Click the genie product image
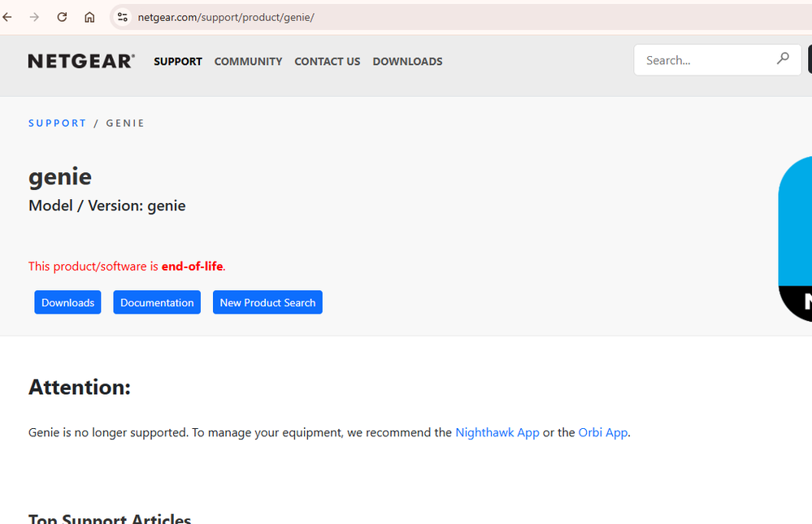This screenshot has height=524, width=812. [x=795, y=239]
